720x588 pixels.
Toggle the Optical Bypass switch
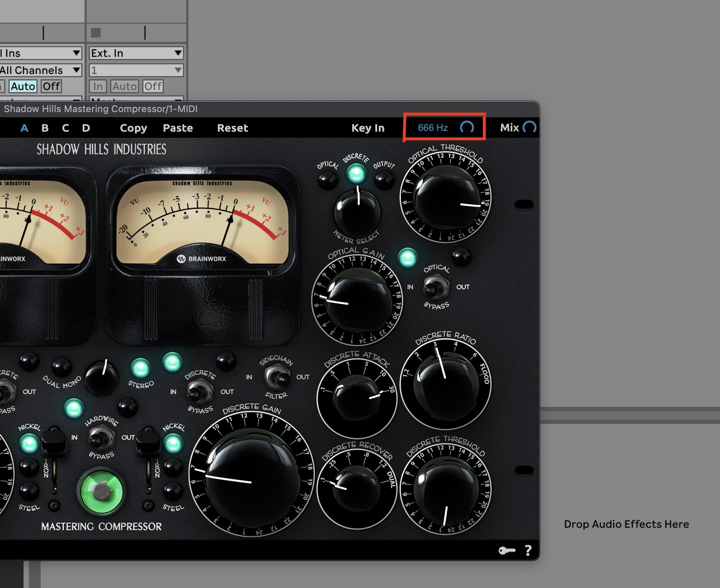[436, 287]
